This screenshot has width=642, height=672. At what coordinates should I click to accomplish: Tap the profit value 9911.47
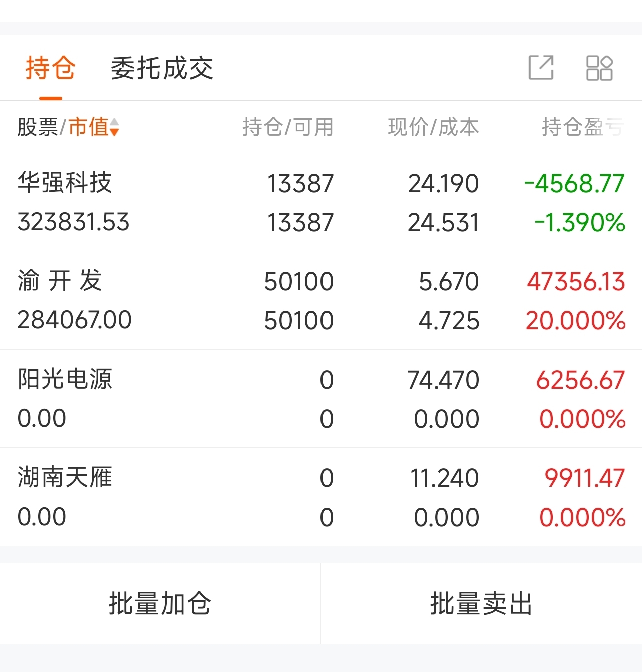coord(585,478)
